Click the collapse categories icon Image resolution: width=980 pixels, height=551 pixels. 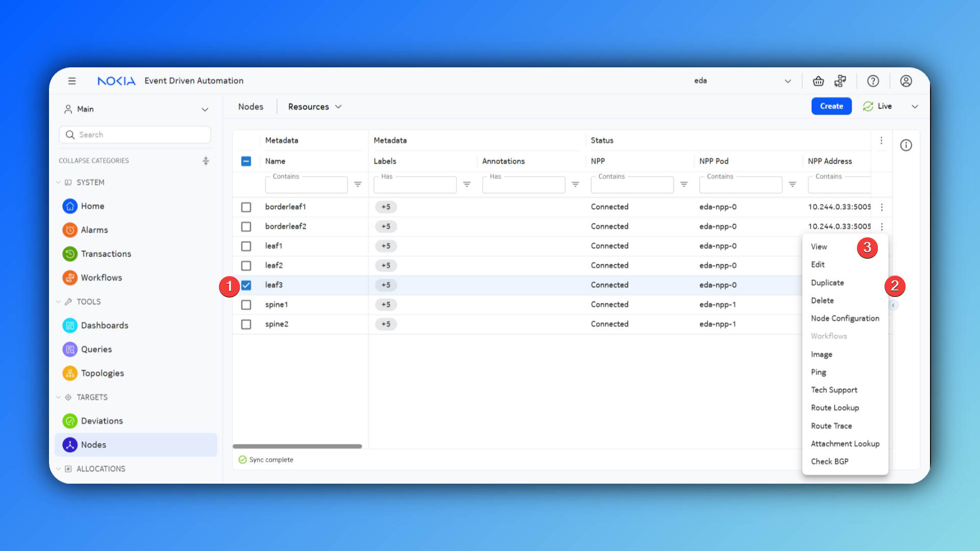[x=206, y=161]
